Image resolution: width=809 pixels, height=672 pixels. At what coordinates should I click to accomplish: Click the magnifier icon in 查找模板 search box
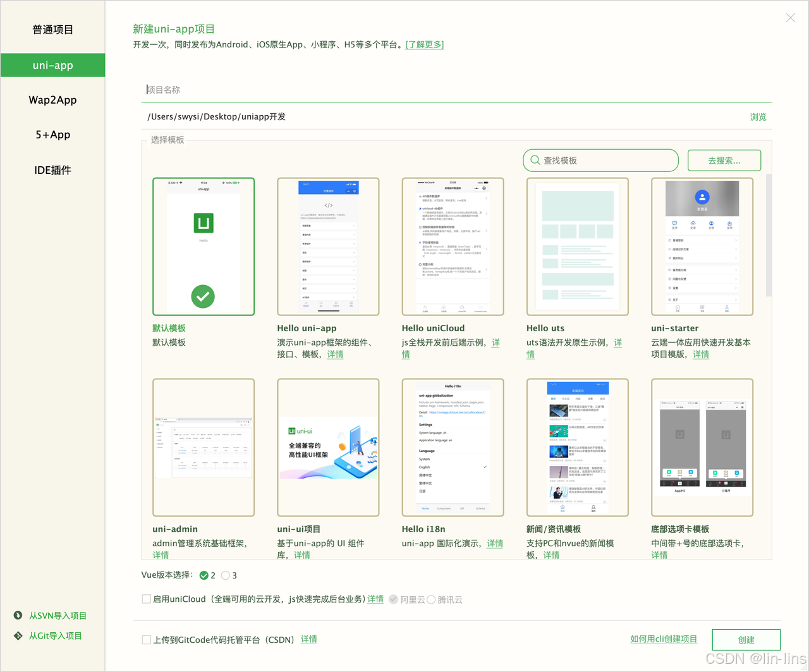(x=535, y=160)
